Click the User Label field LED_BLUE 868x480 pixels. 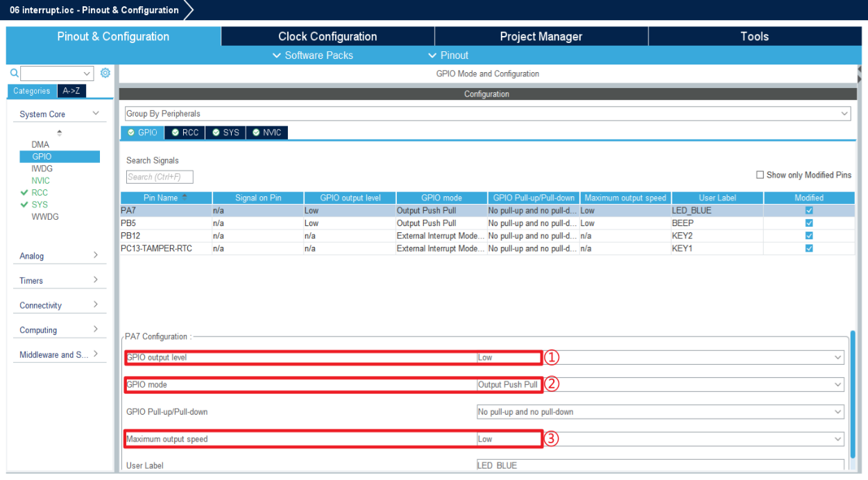(661, 465)
